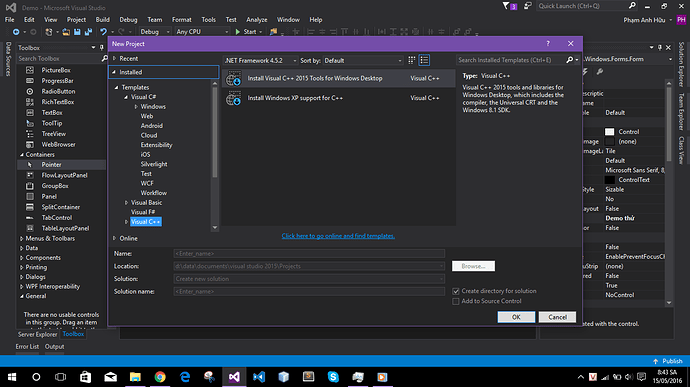This screenshot has height=387, width=690.
Task: Switch to the Server Explorer tab
Action: (x=37, y=335)
